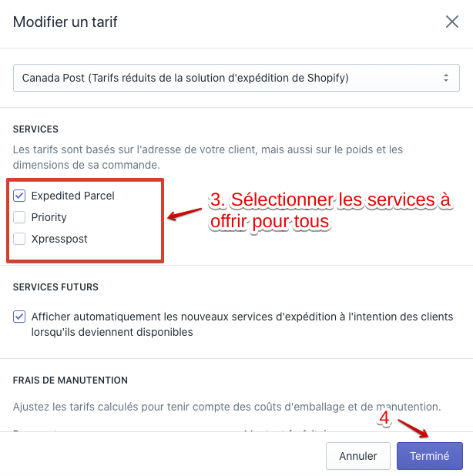Close the Modifier un tarif dialog
Image resolution: width=473 pixels, height=476 pixels.
click(452, 22)
